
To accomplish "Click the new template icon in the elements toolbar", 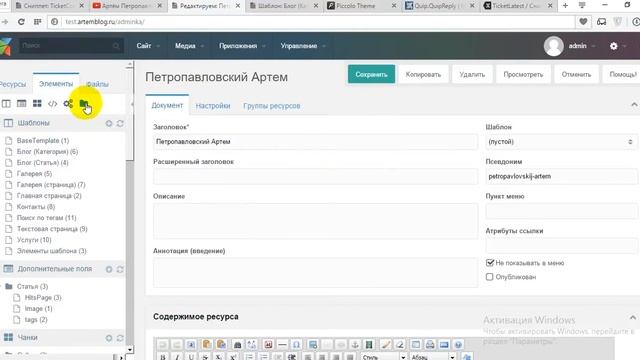I will point(6,104).
